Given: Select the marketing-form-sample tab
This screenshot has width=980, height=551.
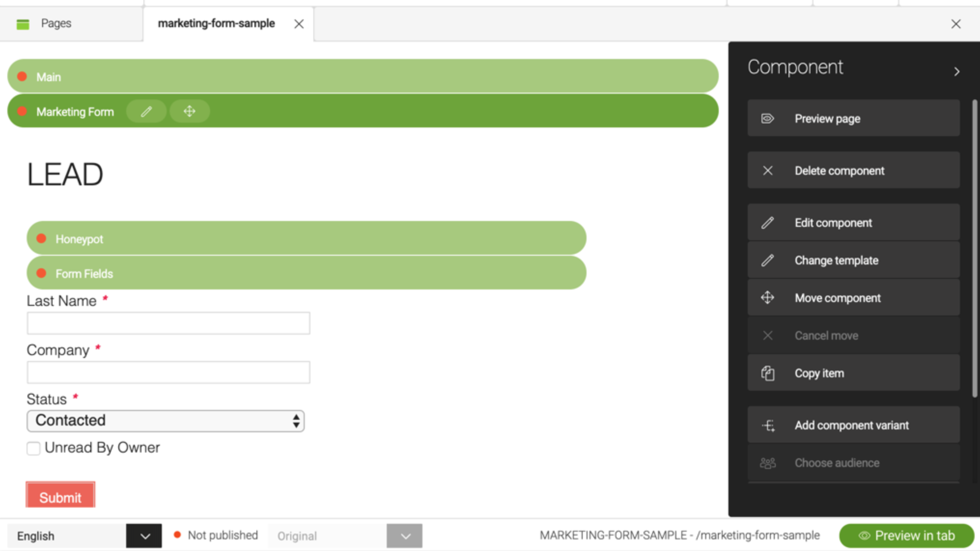Looking at the screenshot, I should coord(216,23).
